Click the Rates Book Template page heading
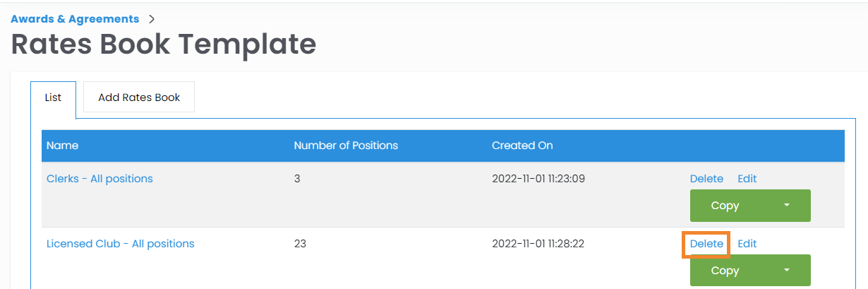Image resolution: width=868 pixels, height=289 pixels. pyautogui.click(x=164, y=45)
